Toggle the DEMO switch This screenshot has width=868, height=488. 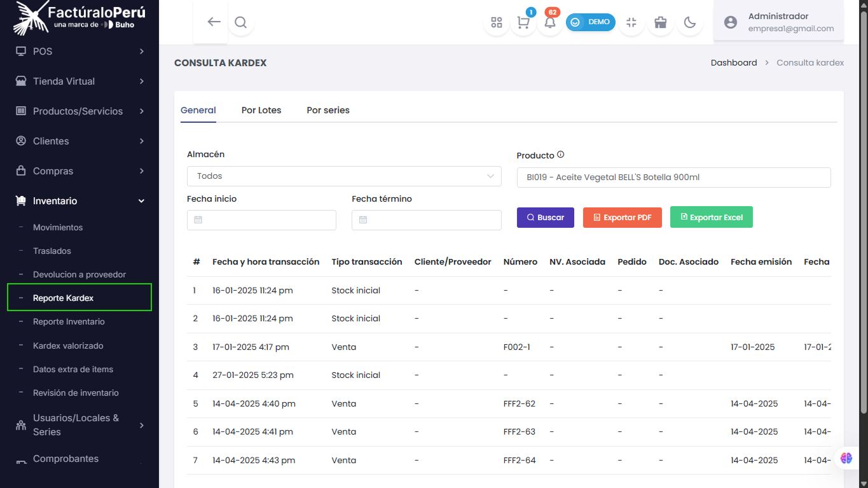point(591,22)
